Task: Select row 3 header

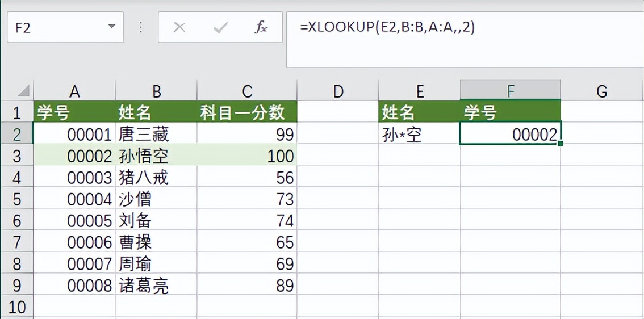Action: pyautogui.click(x=17, y=155)
